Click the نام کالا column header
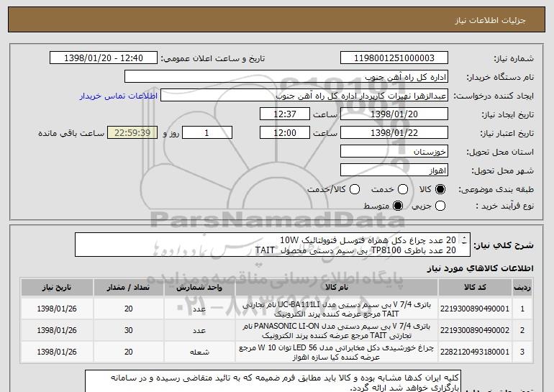 (337, 288)
